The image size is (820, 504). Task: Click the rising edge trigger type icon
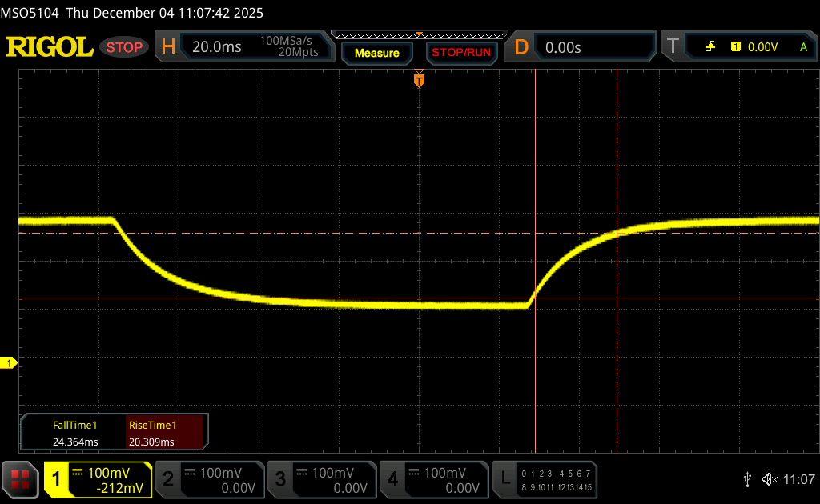click(710, 47)
